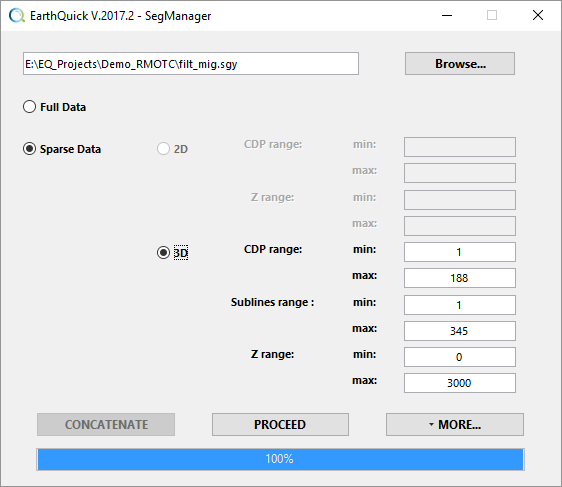Click the Z range max field showing 3000
562x487 pixels.
point(460,383)
